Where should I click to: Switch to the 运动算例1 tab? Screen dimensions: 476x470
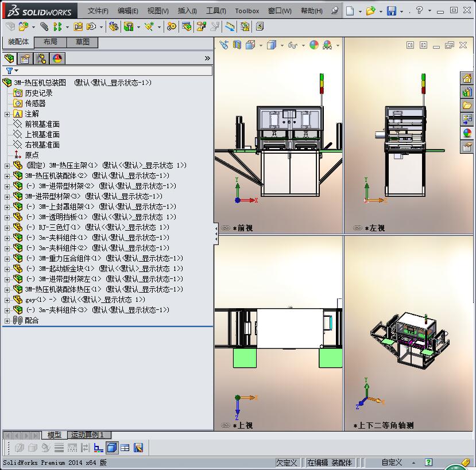89,435
